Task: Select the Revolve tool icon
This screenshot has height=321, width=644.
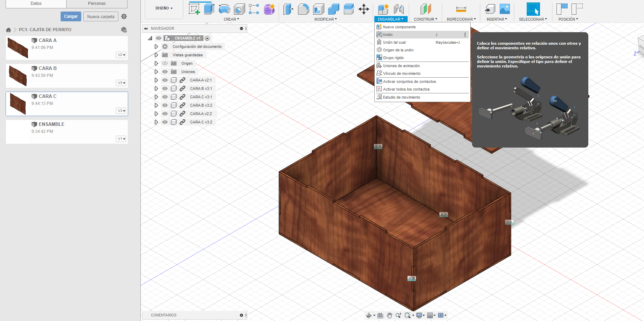Action: 224,9
